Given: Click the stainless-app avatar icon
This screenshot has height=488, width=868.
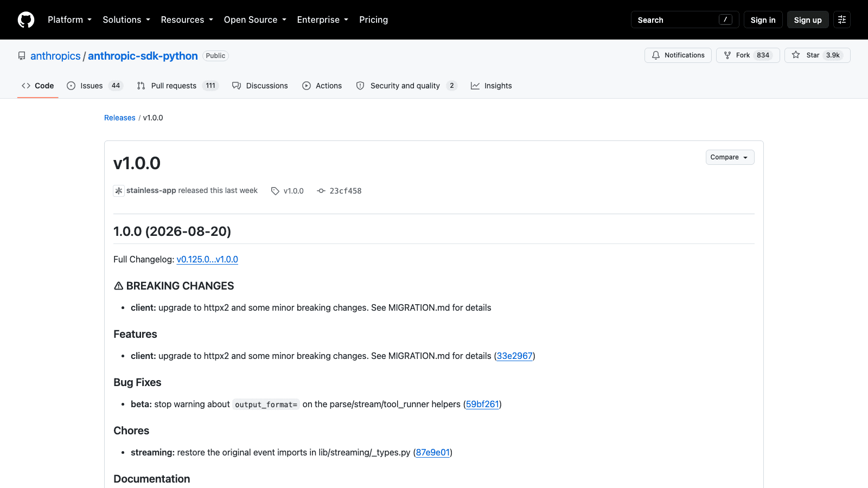Looking at the screenshot, I should pyautogui.click(x=119, y=191).
